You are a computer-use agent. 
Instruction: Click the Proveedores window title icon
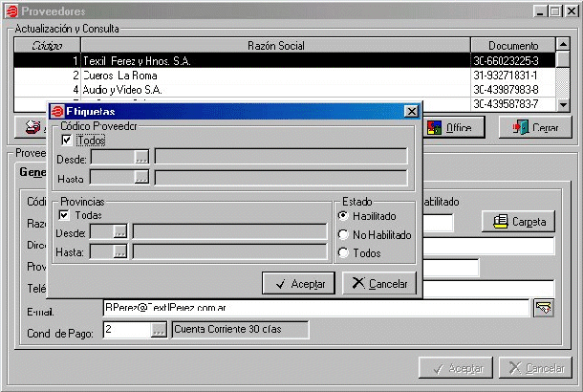tap(11, 11)
